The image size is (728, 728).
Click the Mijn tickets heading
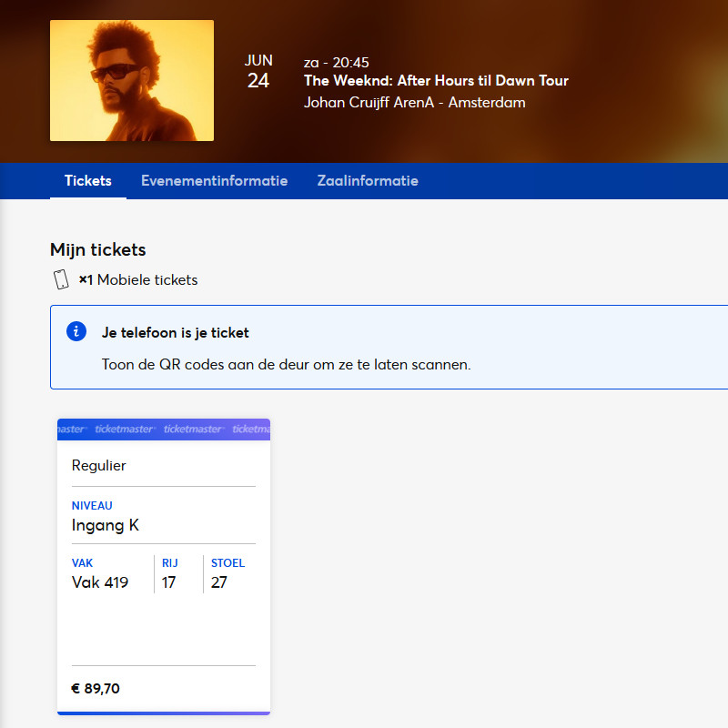pyautogui.click(x=97, y=249)
